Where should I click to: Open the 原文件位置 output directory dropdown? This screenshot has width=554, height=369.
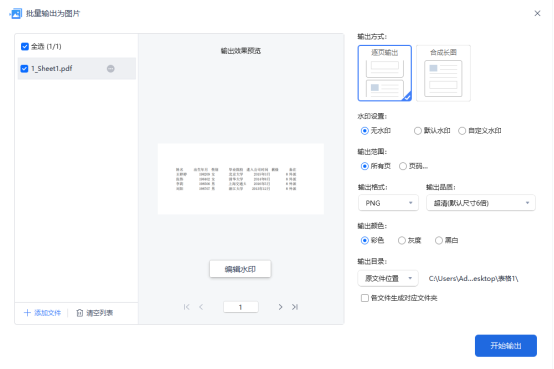(388, 279)
